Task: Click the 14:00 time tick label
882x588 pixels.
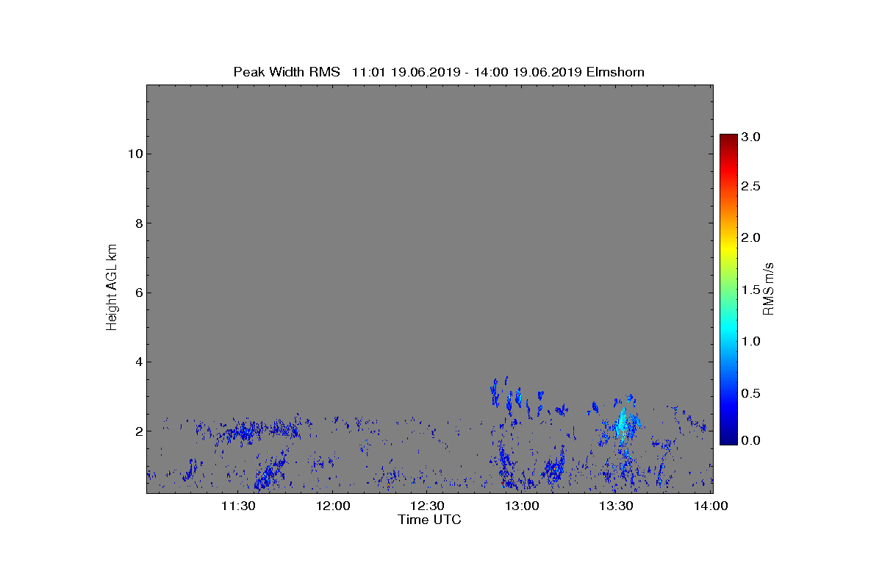Action: (711, 506)
